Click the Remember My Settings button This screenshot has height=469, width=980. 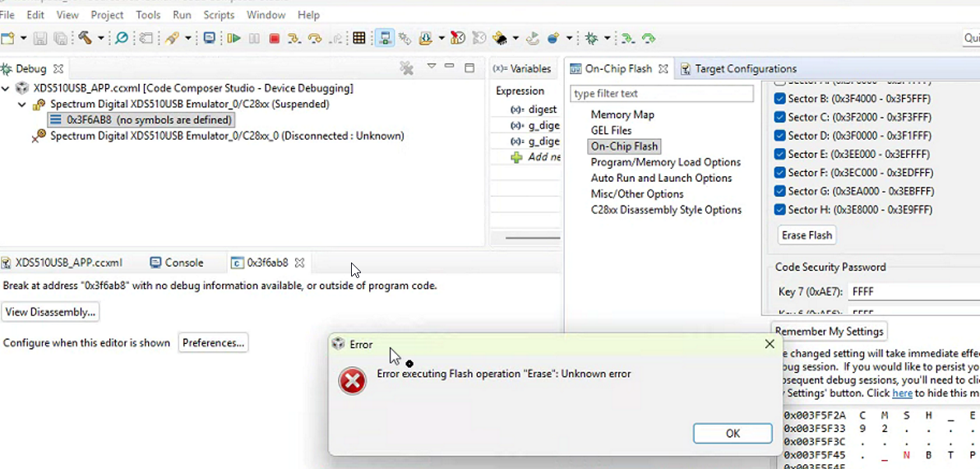[829, 332]
